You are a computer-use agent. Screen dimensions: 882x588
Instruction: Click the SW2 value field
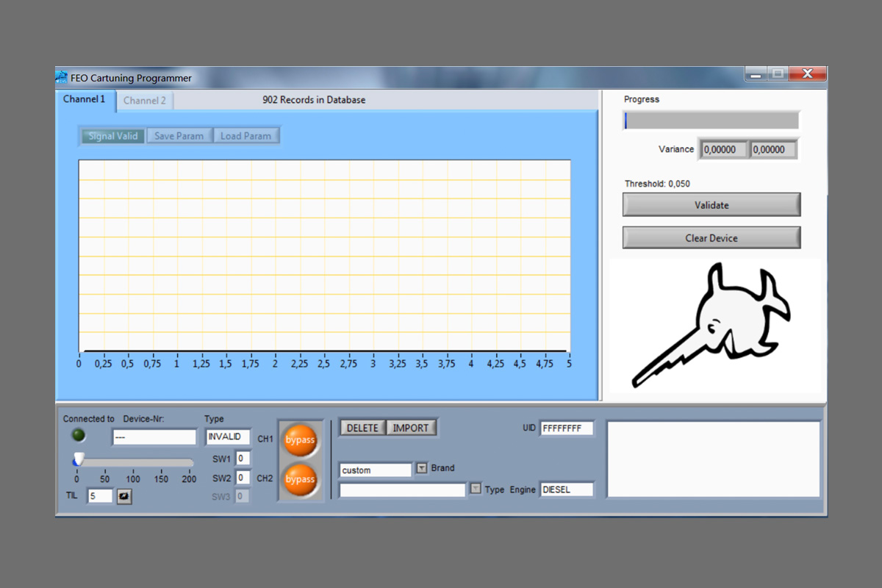click(x=242, y=478)
